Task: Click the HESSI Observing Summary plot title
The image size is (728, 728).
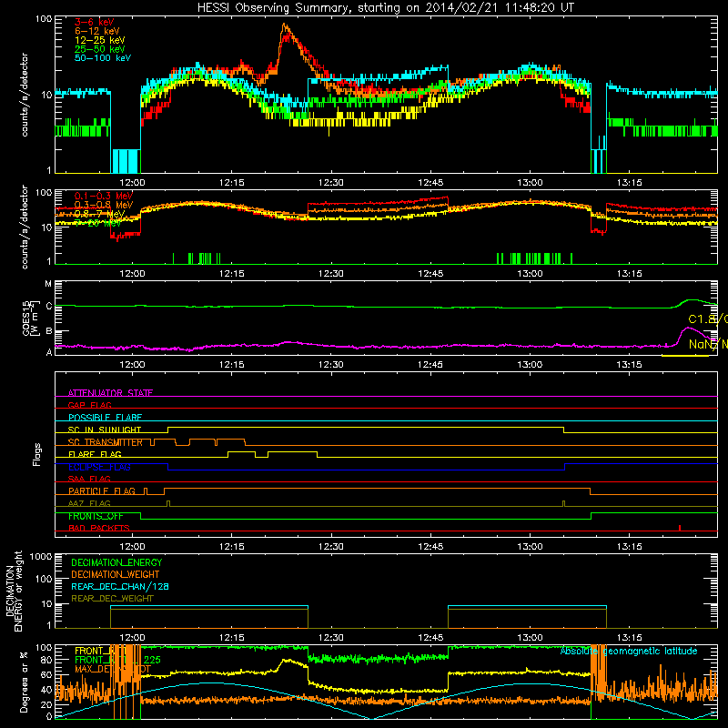Action: click(x=385, y=8)
